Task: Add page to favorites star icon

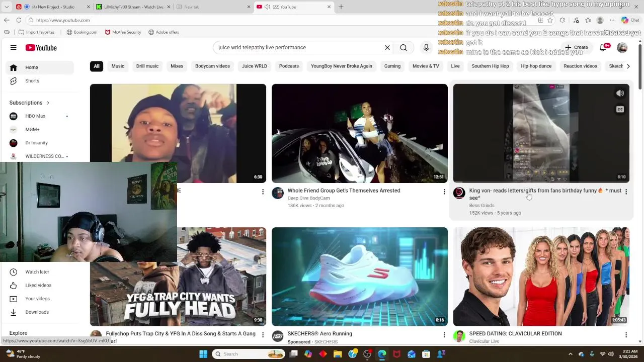Action: 550,20
